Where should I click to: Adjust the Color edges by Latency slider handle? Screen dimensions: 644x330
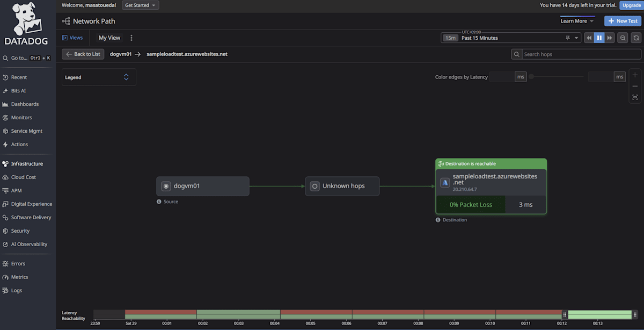[531, 77]
